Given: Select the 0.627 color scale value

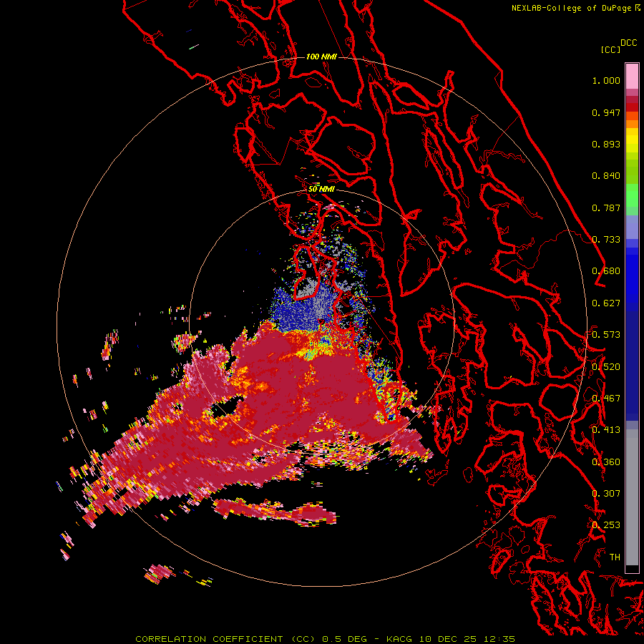Looking at the screenshot, I should tap(606, 303).
